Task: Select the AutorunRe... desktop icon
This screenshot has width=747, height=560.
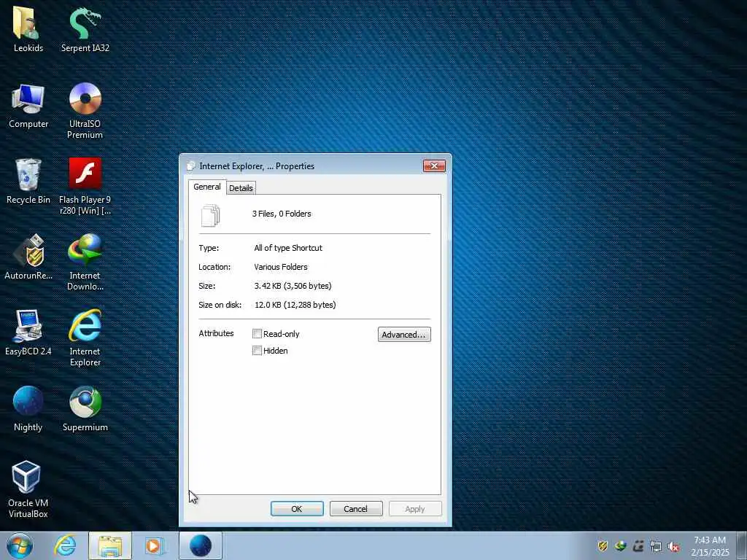Action: click(28, 257)
